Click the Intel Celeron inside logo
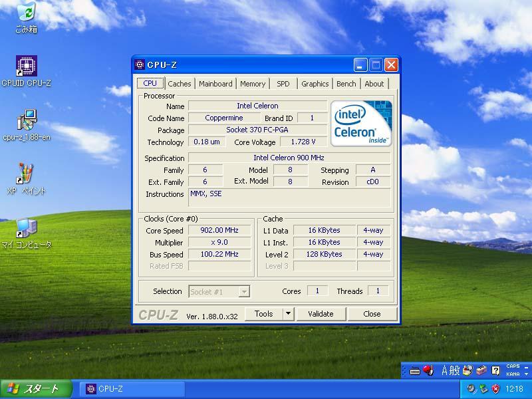Viewport: 532px width, 399px height. (361, 123)
